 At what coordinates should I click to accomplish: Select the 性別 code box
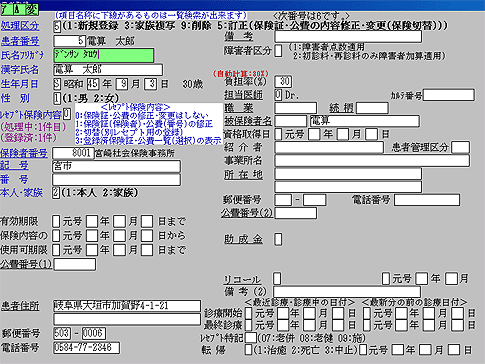[x=57, y=98]
